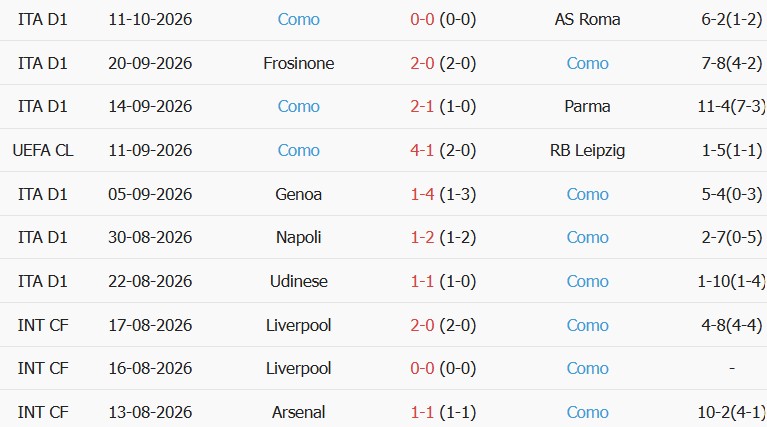
Task: Click Como in the Parma match row
Action: [x=298, y=107]
